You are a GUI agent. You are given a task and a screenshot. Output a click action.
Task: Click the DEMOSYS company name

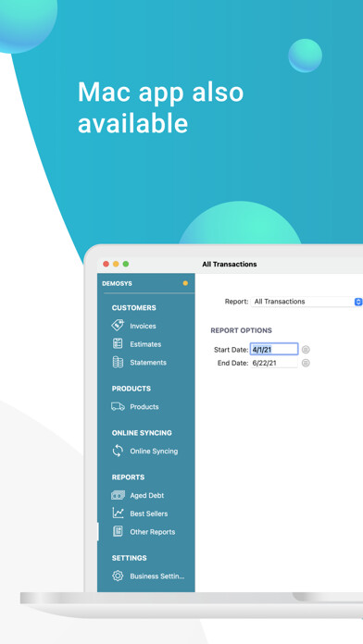(118, 283)
